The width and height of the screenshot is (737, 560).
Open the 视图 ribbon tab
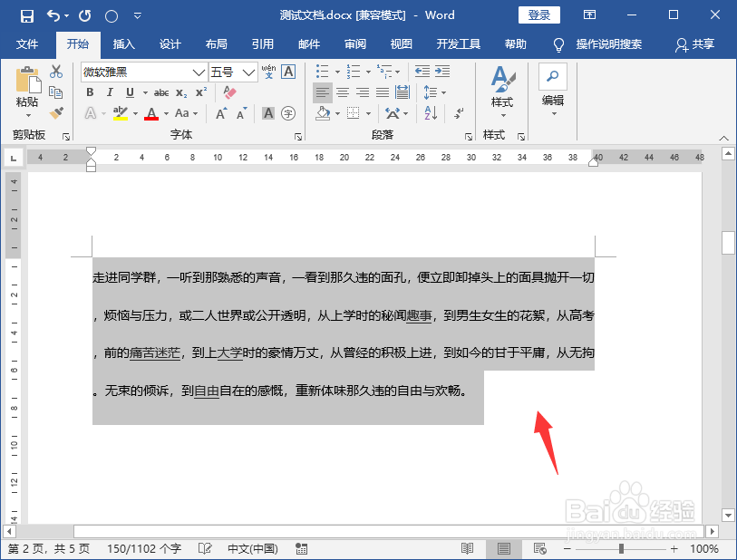tap(400, 43)
